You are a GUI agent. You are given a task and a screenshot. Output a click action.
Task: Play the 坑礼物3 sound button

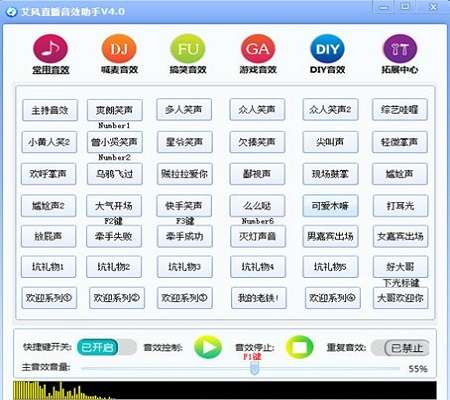[185, 267]
